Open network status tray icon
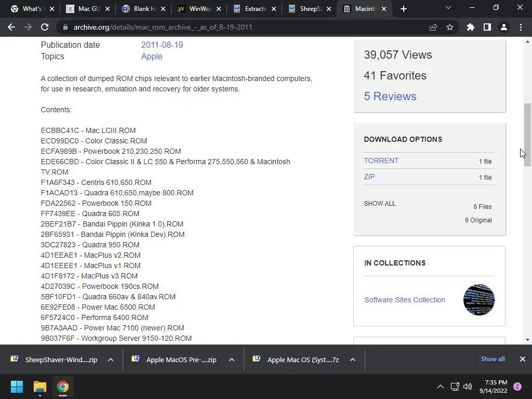 [455, 387]
